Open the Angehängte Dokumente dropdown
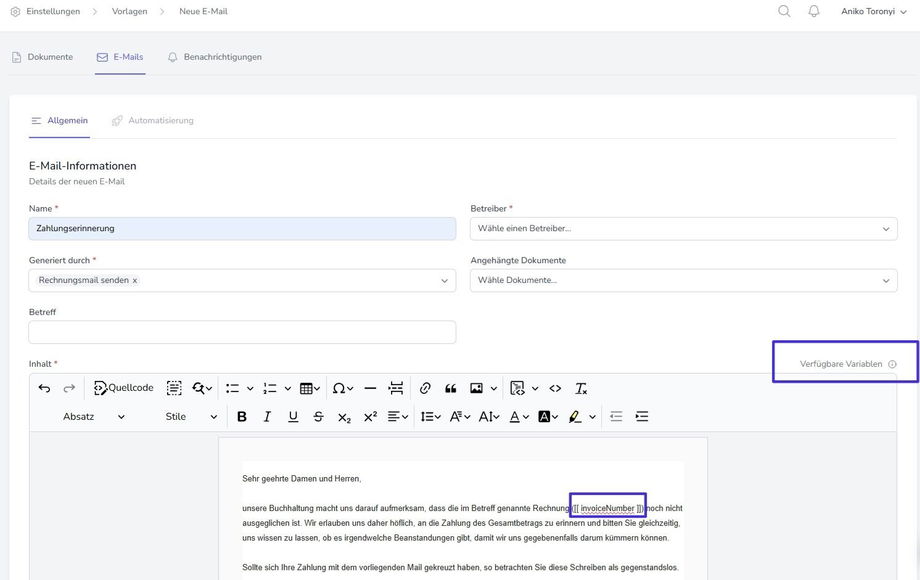This screenshot has height=580, width=920. [683, 281]
